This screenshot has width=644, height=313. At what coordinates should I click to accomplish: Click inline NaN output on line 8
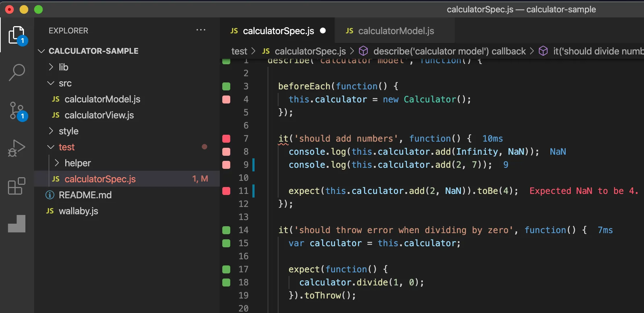tap(558, 151)
